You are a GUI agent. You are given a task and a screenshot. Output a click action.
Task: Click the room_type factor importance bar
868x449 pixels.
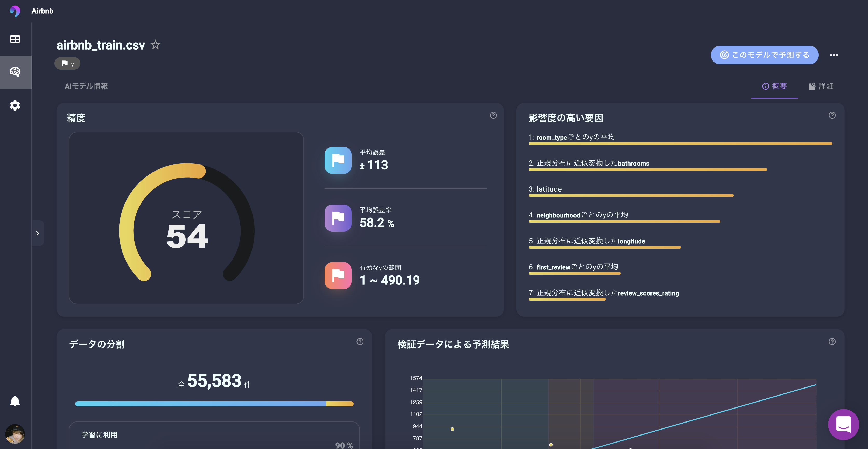pyautogui.click(x=680, y=144)
